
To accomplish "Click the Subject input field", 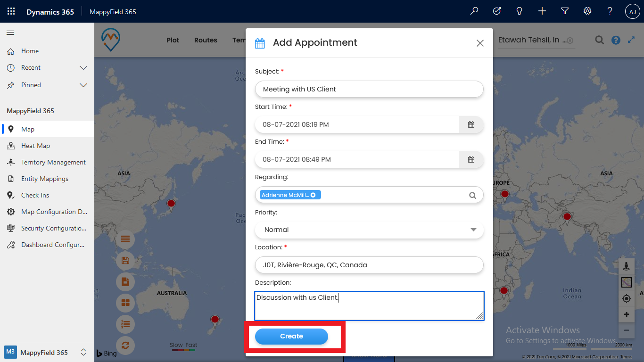I will [369, 89].
